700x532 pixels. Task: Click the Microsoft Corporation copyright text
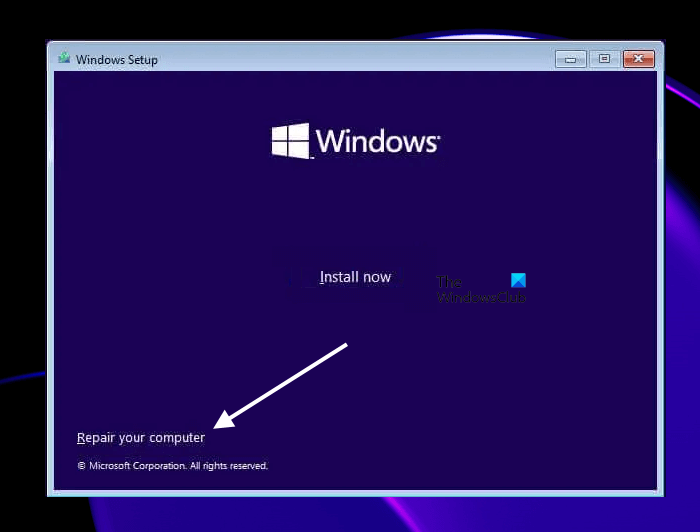coord(172,466)
